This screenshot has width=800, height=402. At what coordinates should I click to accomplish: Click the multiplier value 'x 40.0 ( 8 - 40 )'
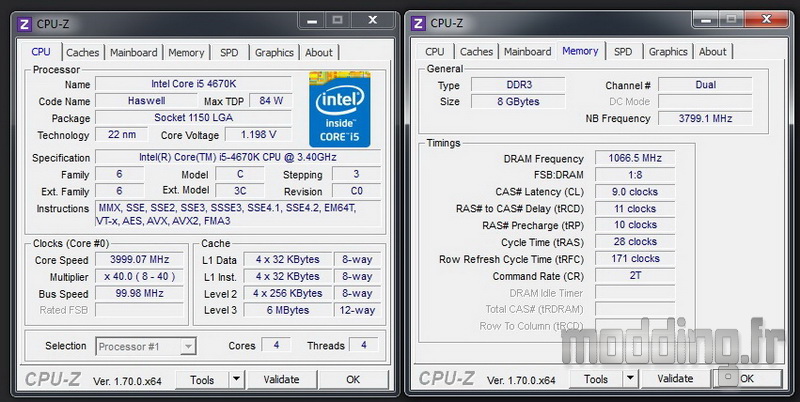(139, 276)
